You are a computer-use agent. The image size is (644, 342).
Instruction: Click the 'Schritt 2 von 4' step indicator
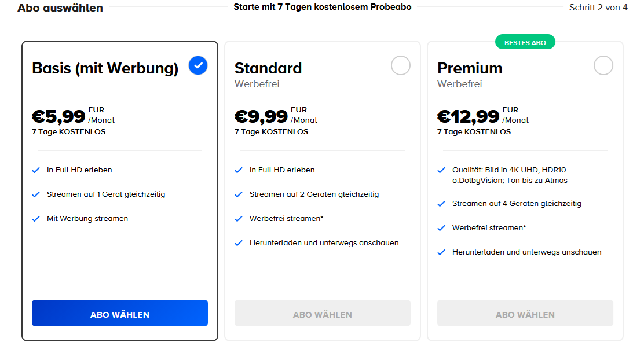tap(598, 8)
